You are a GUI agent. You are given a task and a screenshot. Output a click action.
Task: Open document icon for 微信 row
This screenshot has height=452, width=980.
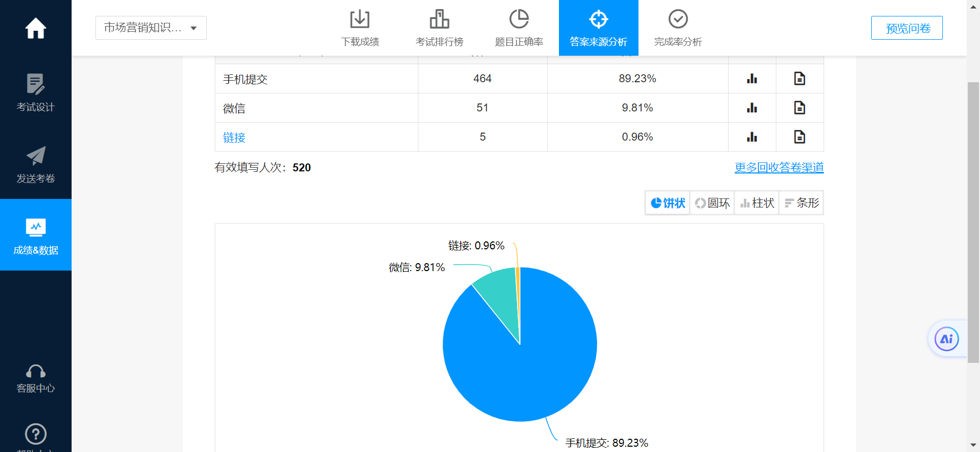click(x=799, y=108)
